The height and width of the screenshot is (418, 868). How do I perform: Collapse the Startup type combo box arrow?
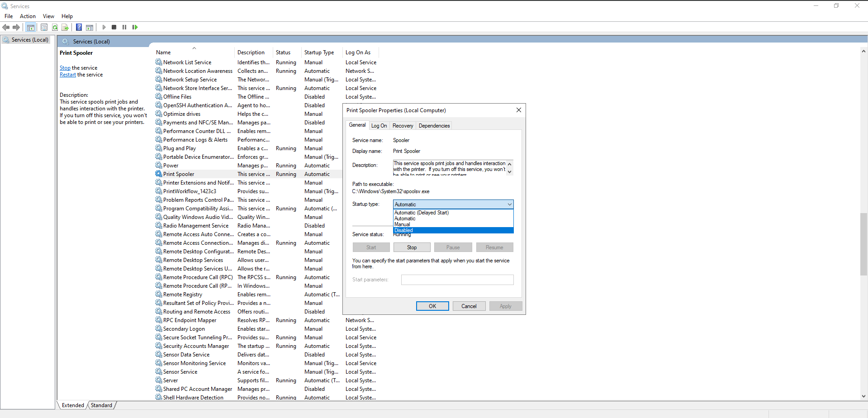(509, 204)
